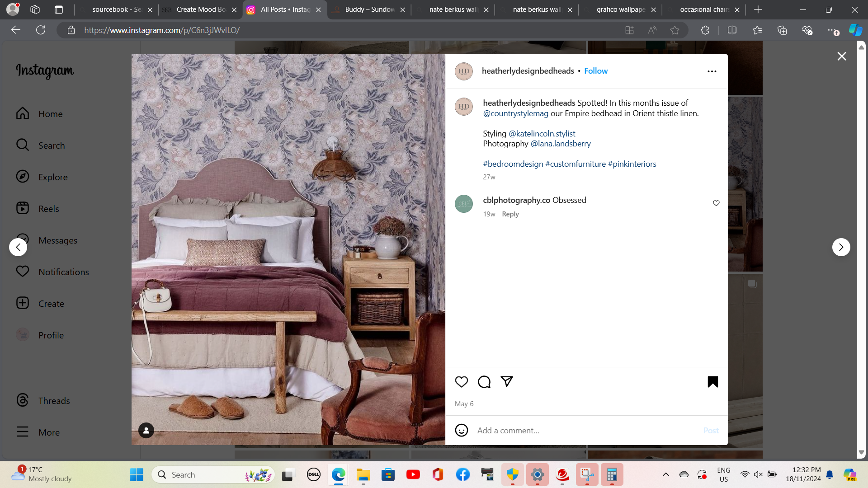Expand the More menu in sidebar
Viewport: 868px width, 488px height.
click(x=49, y=432)
